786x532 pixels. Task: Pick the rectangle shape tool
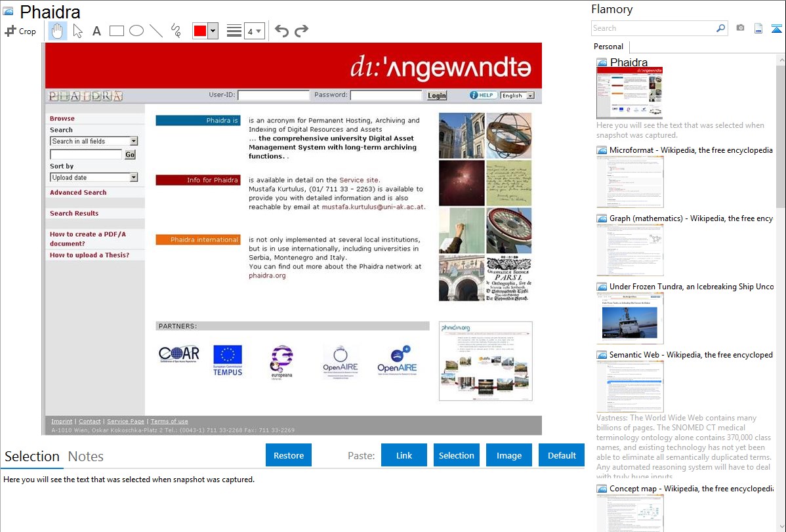[117, 31]
